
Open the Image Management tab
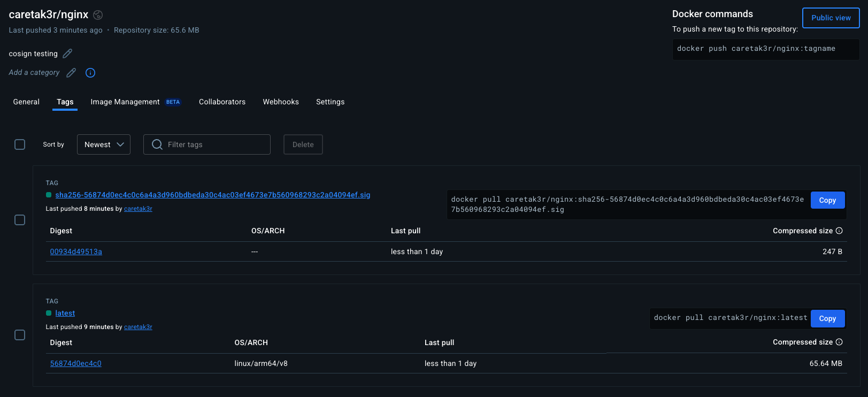pyautogui.click(x=125, y=102)
